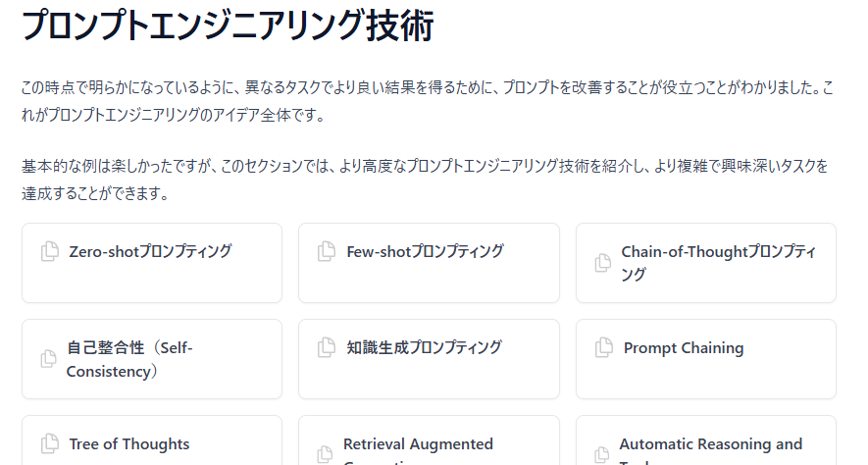This screenshot has height=465, width=868.
Task: Click the document icon on the Few-shot card
Action: point(327,252)
